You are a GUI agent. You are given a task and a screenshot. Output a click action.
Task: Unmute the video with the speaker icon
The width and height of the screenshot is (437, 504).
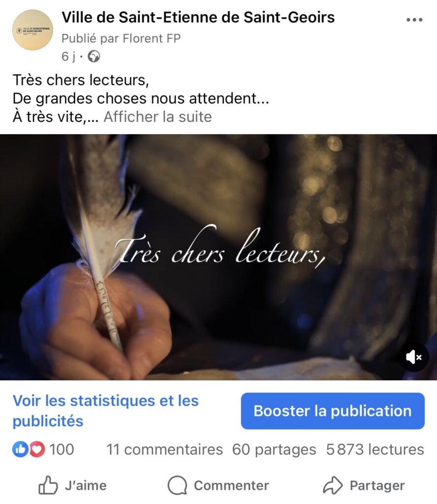413,357
